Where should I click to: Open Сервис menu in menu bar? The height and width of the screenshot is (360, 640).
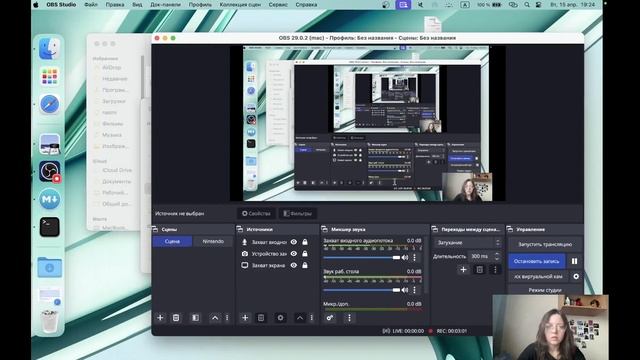tap(278, 4)
